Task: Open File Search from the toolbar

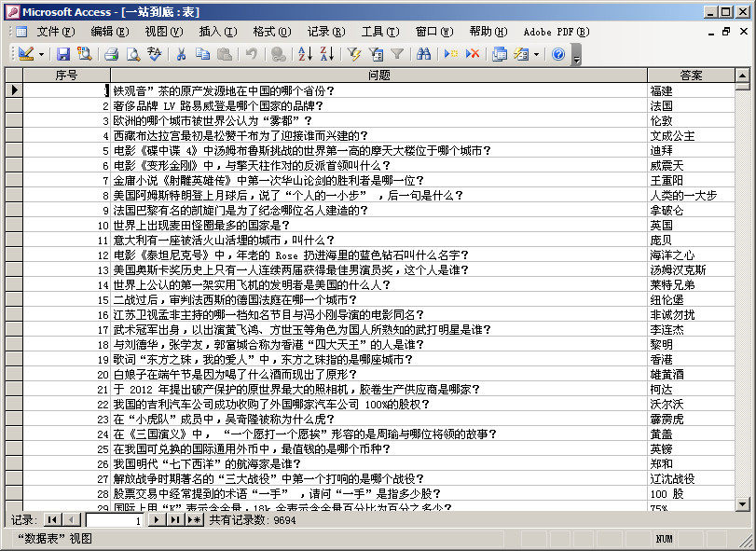Action: coord(85,53)
